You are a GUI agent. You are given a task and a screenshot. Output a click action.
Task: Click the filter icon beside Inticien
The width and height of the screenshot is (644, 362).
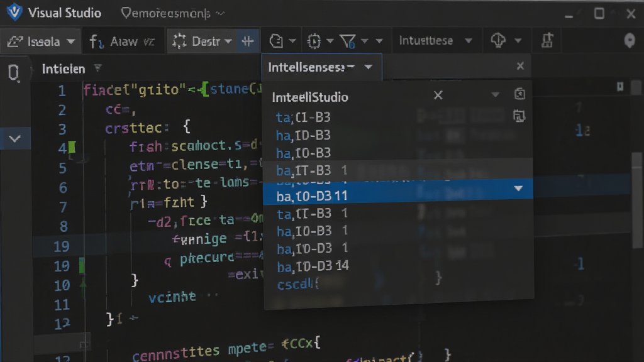[x=97, y=68]
